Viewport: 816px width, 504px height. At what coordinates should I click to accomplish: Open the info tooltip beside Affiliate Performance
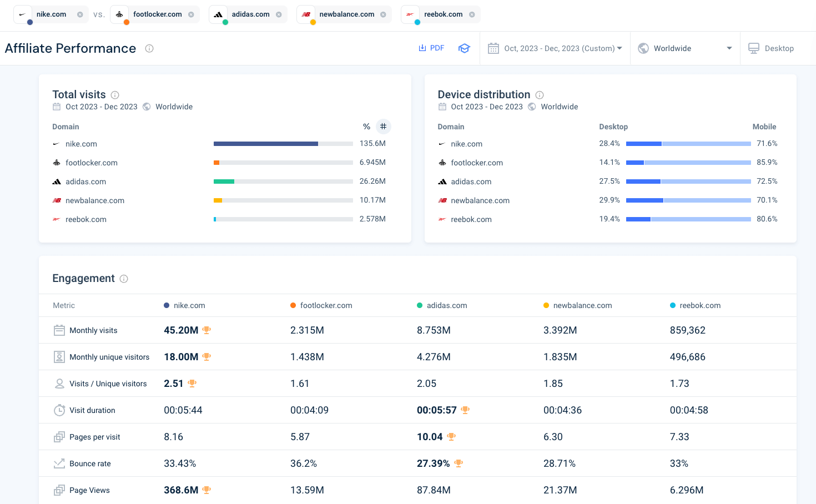[x=149, y=48]
